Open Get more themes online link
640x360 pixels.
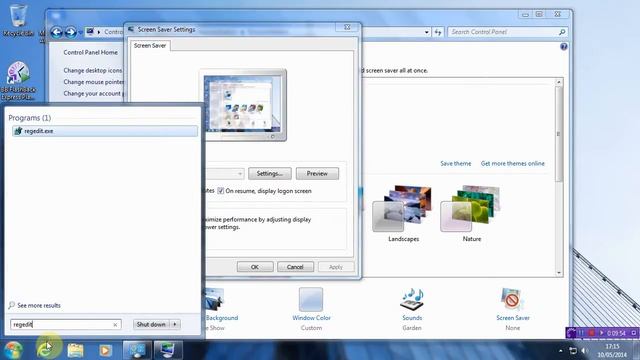(513, 163)
